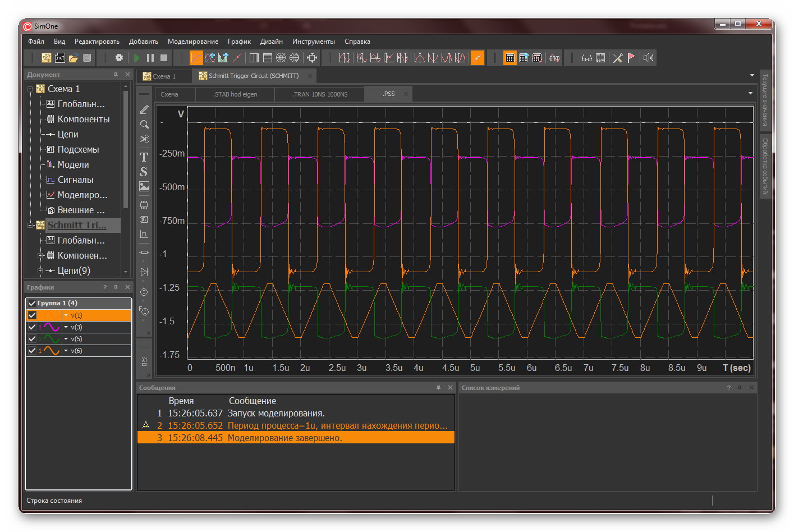
Task: Click the magenta v(3) waveform color swatch
Action: [52, 327]
